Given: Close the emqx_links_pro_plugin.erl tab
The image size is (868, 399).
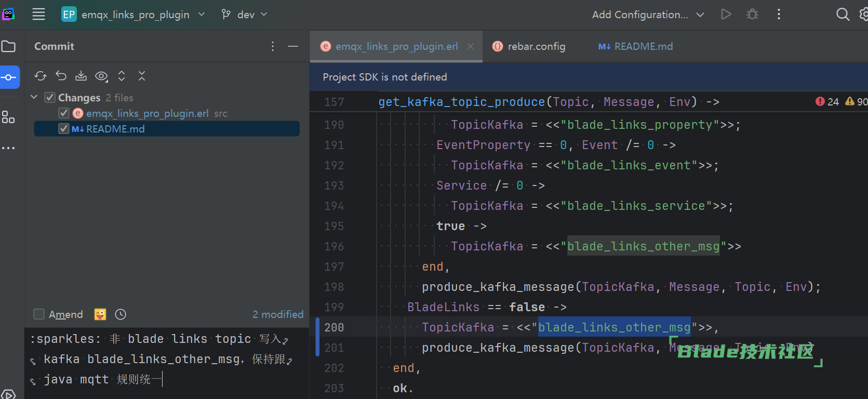Looking at the screenshot, I should point(471,46).
